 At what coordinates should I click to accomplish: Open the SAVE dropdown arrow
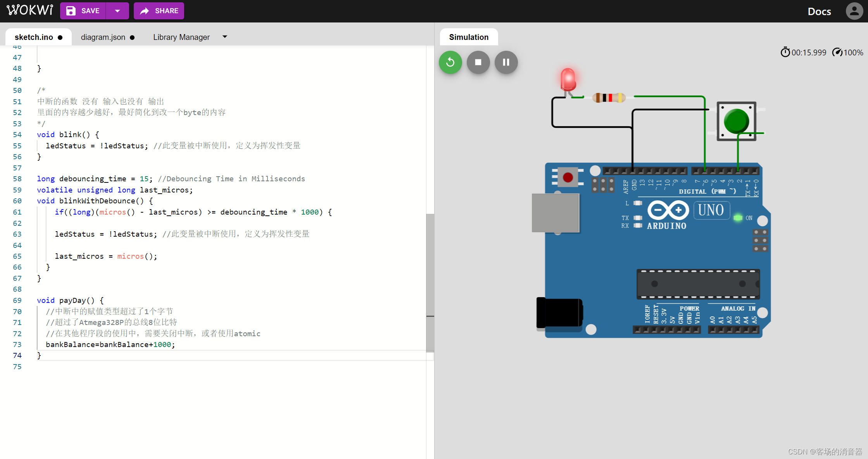tap(117, 11)
